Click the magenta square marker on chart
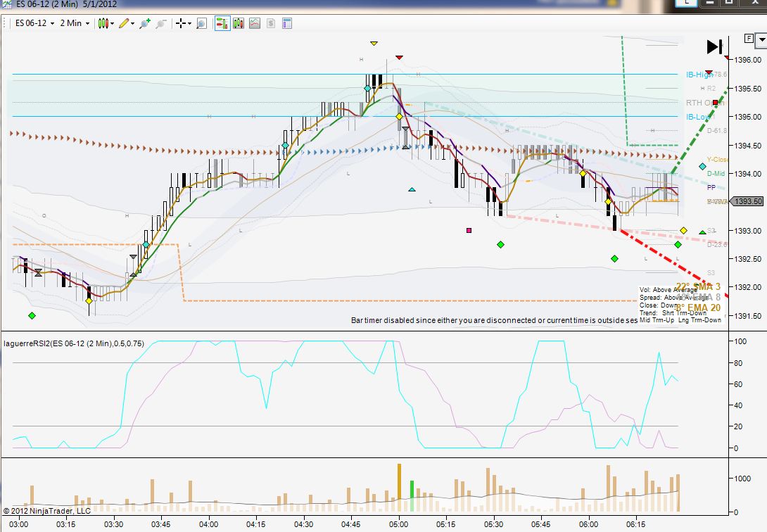The width and height of the screenshot is (767, 532). (x=469, y=230)
